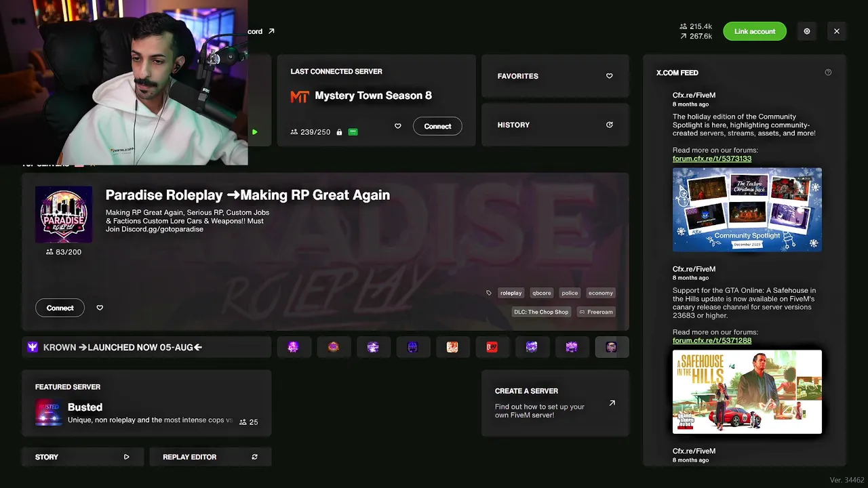The height and width of the screenshot is (488, 868).
Task: Click the arrow icon on Create a Server
Action: 612,403
